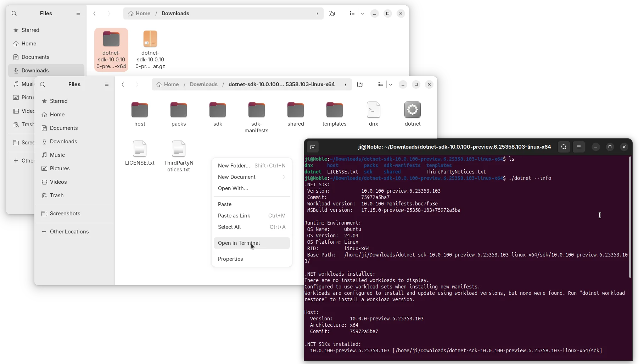Open Other Locations in front sidebar
The image size is (644, 364).
(x=74, y=232)
